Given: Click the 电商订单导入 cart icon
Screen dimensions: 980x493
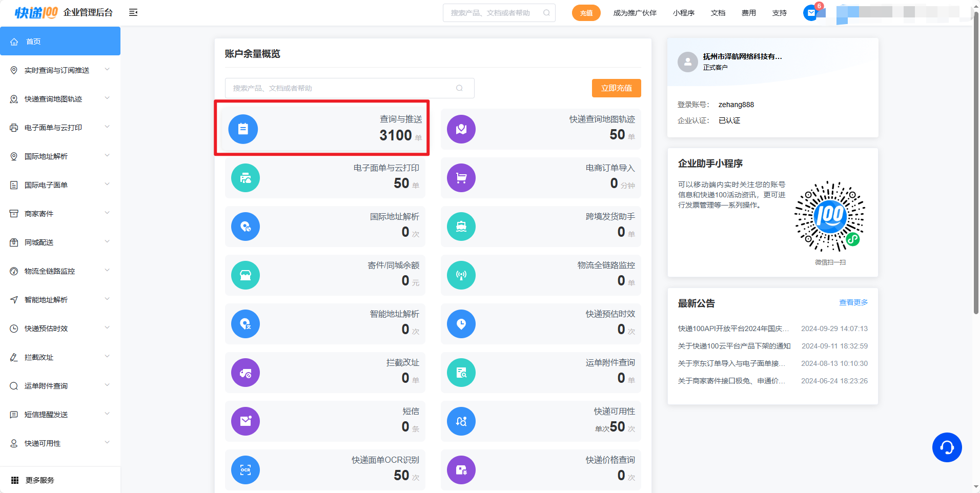Looking at the screenshot, I should tap(461, 178).
